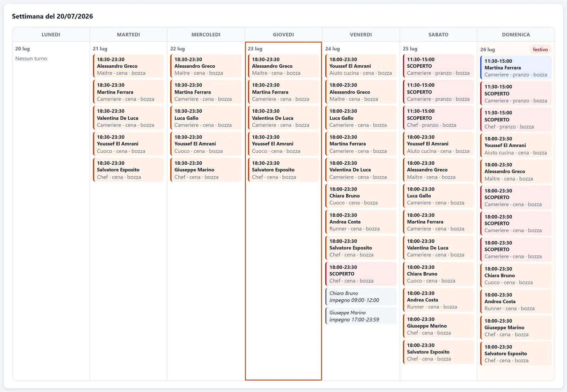Open Sunday's Giuseppe Marino Chef shift
Image resolution: width=567 pixels, height=392 pixels.
516,328
